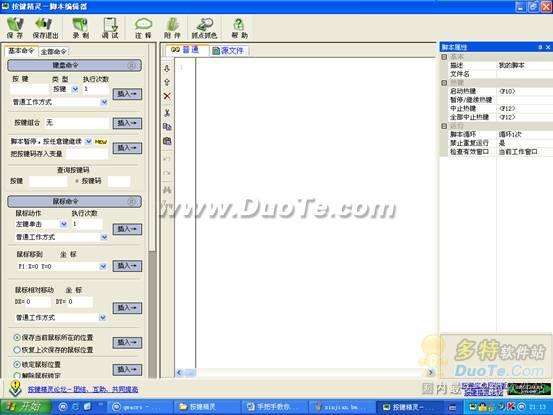553x415 pixels.
Task: Click the 附件 (Attachment) toolbar icon
Action: pyautogui.click(x=172, y=28)
